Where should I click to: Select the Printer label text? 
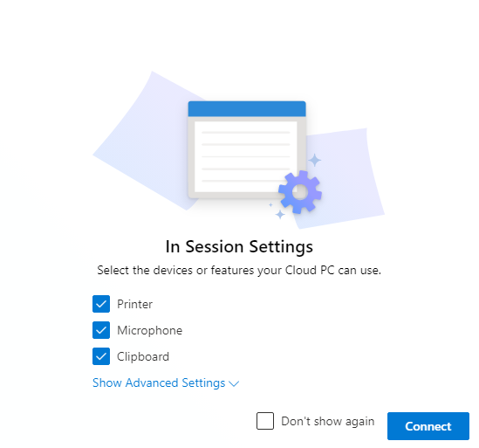coord(134,304)
